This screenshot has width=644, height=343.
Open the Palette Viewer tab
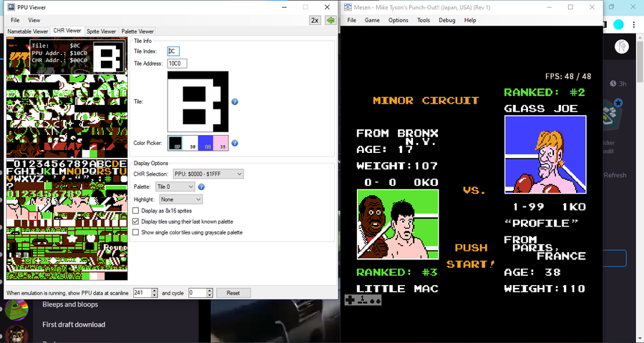point(137,31)
